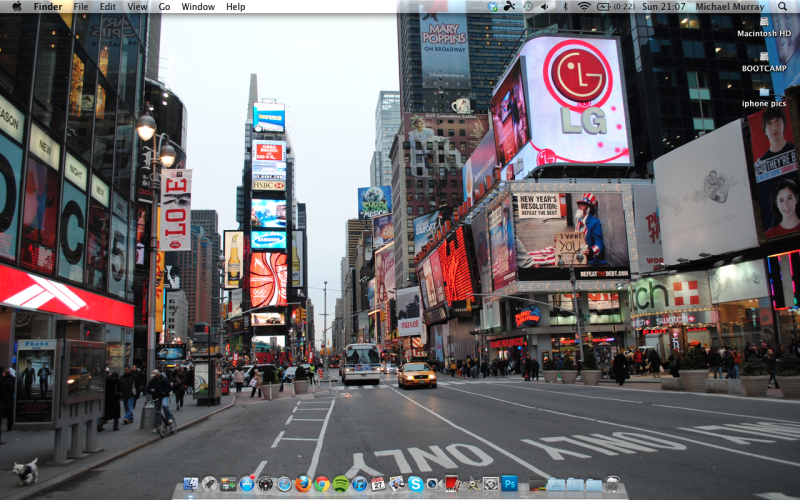Screen dimensions: 800x500
Task: Open the volume control in menu bar
Action: (x=546, y=7)
